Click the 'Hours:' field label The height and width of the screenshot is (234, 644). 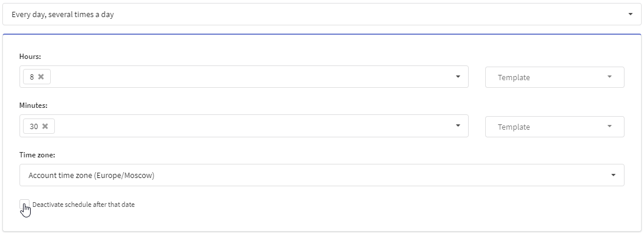coord(30,57)
